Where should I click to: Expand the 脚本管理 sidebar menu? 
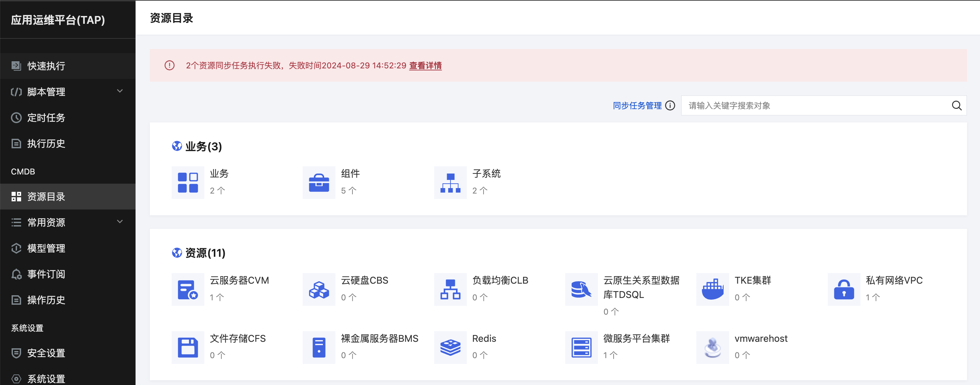(x=120, y=91)
